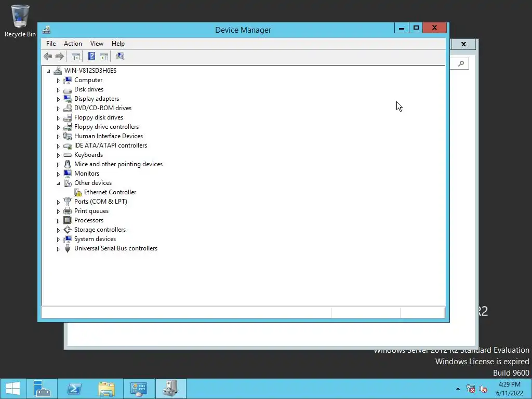Select the Computer category icon
The width and height of the screenshot is (532, 399).
pyautogui.click(x=68, y=80)
